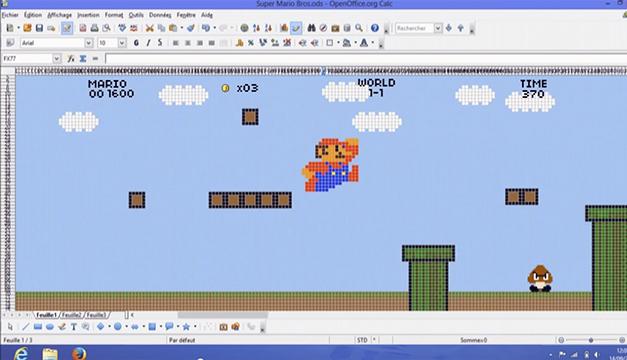The image size is (627, 360).
Task: Click the Cut scissors icon
Action: point(150,28)
